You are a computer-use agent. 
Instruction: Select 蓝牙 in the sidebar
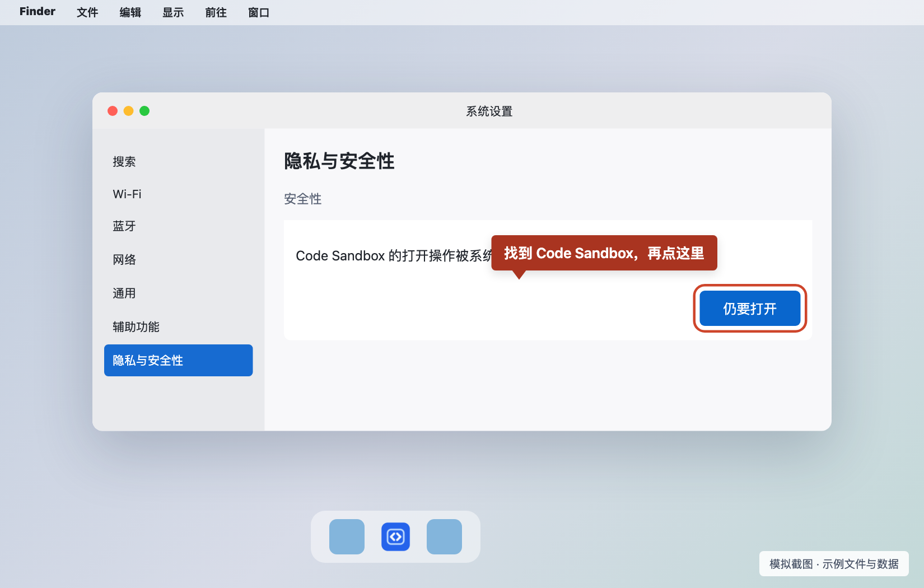pos(178,226)
